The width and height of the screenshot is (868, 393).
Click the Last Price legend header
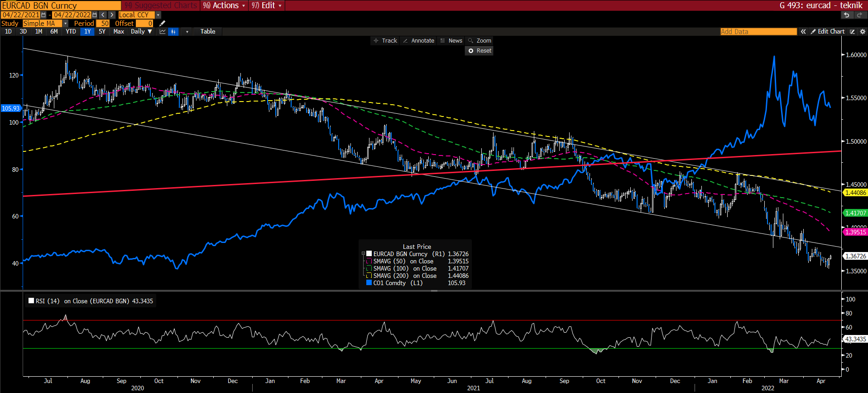[x=417, y=247]
